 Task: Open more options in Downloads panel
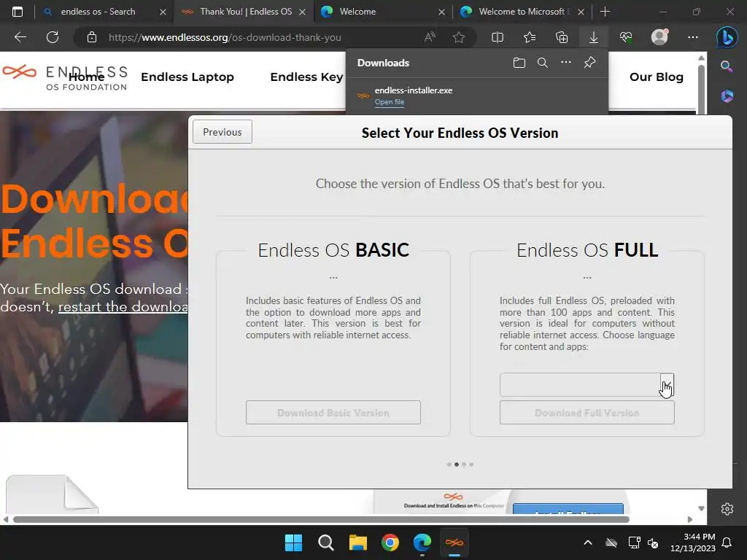(565, 63)
